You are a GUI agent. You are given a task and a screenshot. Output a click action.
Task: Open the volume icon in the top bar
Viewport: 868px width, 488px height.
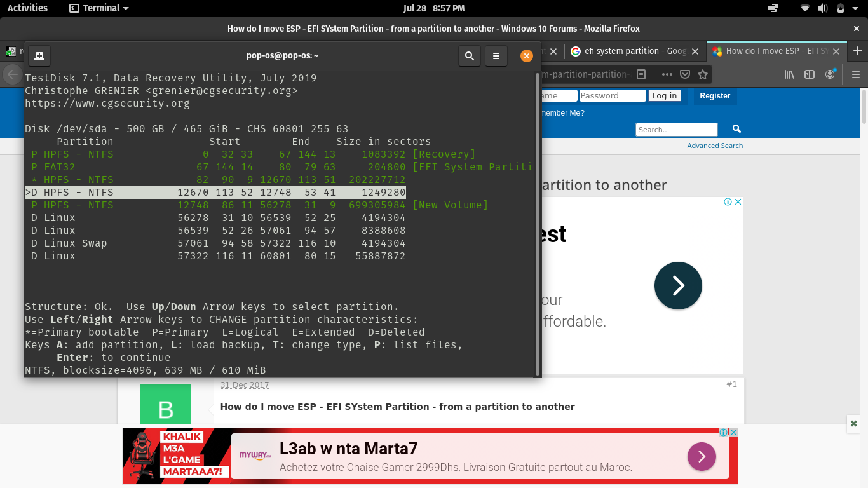click(x=823, y=8)
